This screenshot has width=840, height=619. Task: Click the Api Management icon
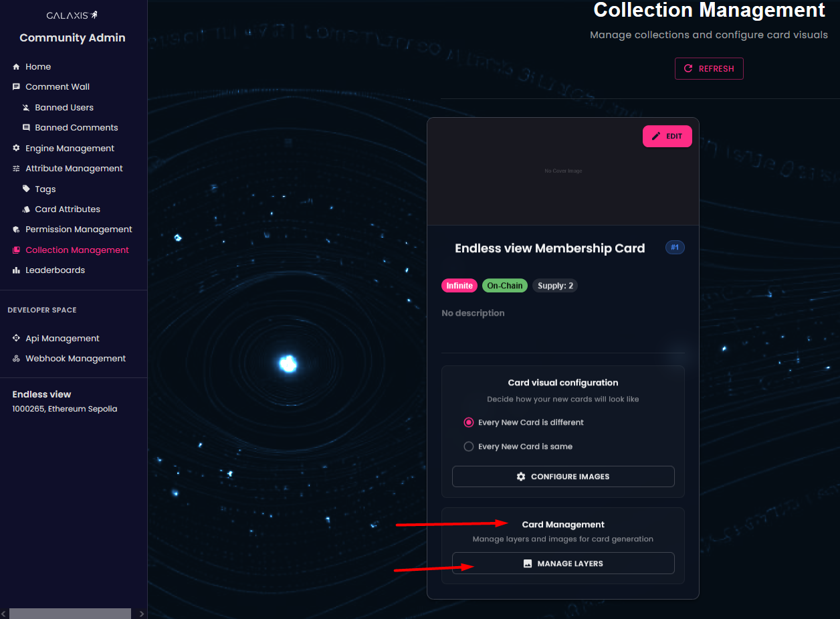(x=17, y=339)
